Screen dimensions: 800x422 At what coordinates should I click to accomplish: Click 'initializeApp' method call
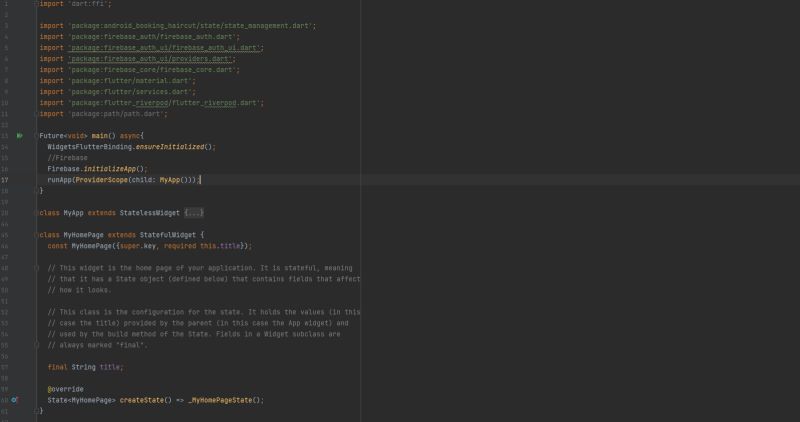pos(110,169)
